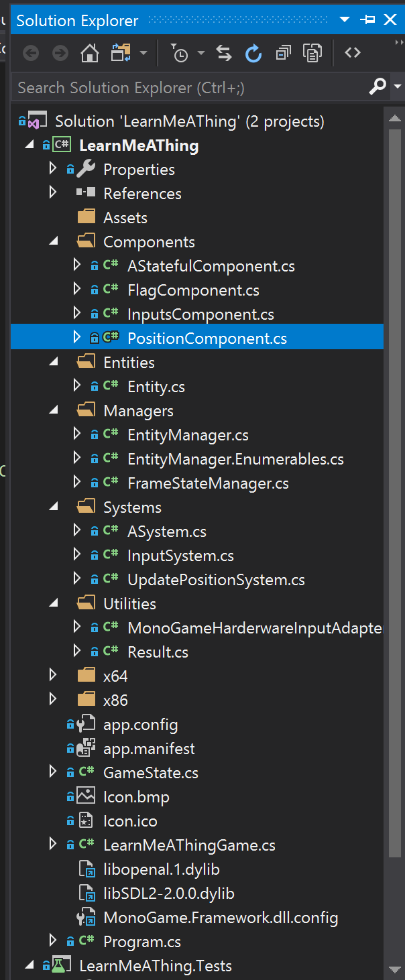
Task: Click the Refresh toolbar icon
Action: click(x=253, y=54)
